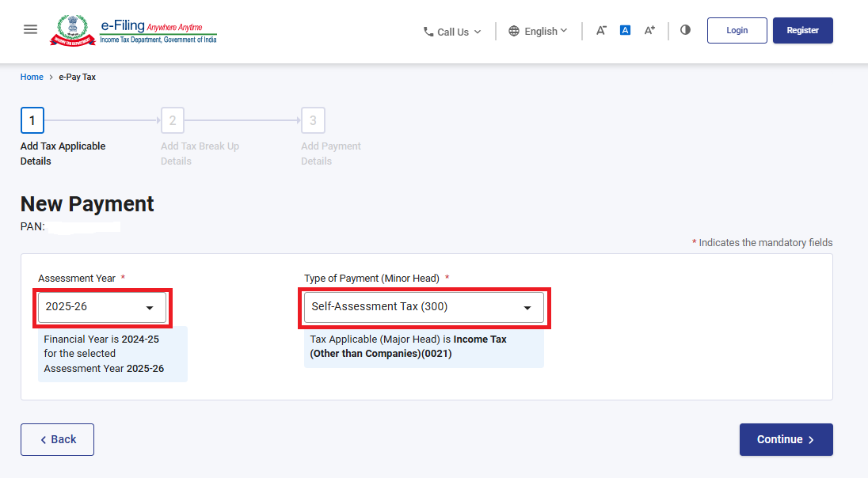
Task: Select step 2 Add Tax Break Up Details
Action: click(173, 121)
